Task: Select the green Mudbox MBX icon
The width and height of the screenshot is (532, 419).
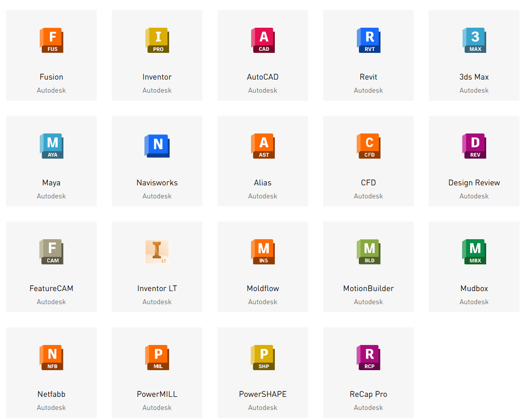Action: 474,252
